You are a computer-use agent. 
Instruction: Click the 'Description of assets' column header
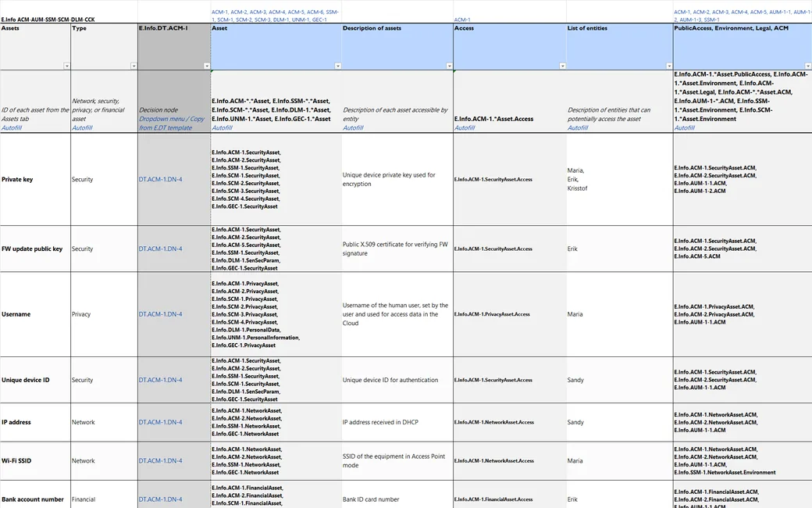tap(397, 47)
